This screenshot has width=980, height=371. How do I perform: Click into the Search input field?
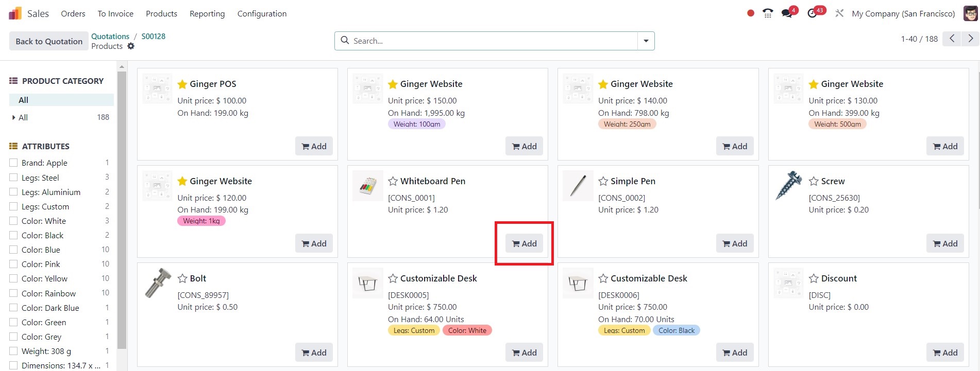click(492, 41)
